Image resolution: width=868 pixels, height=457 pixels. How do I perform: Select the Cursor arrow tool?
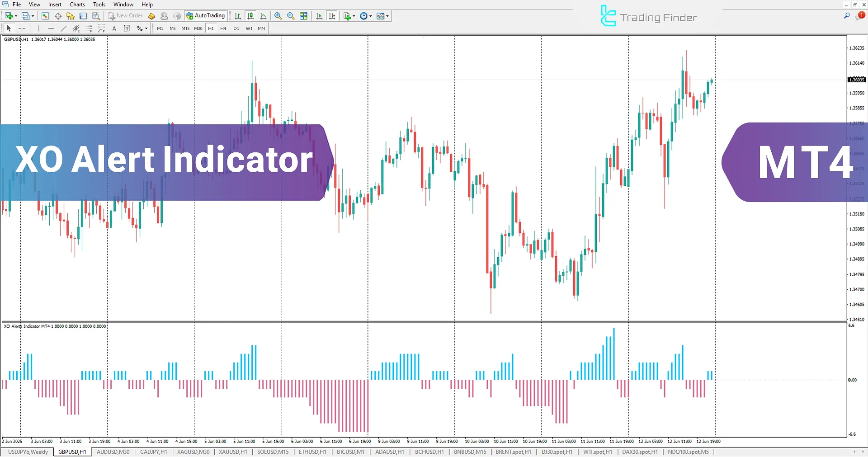coord(9,28)
